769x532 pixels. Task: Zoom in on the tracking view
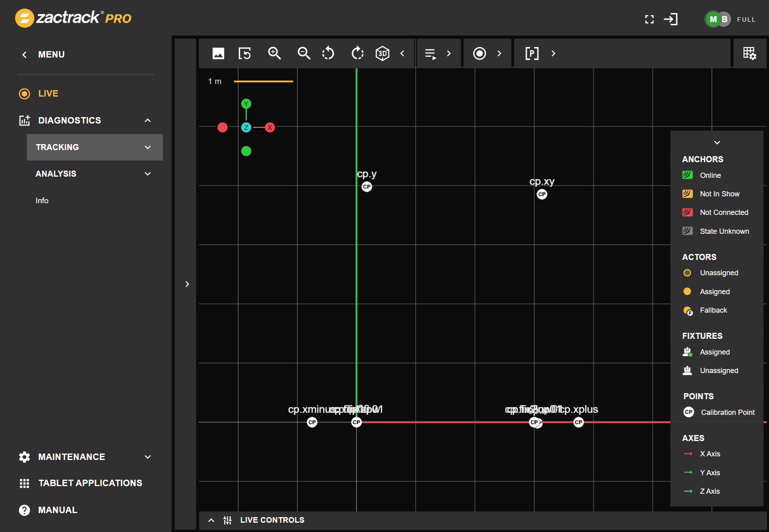click(274, 54)
